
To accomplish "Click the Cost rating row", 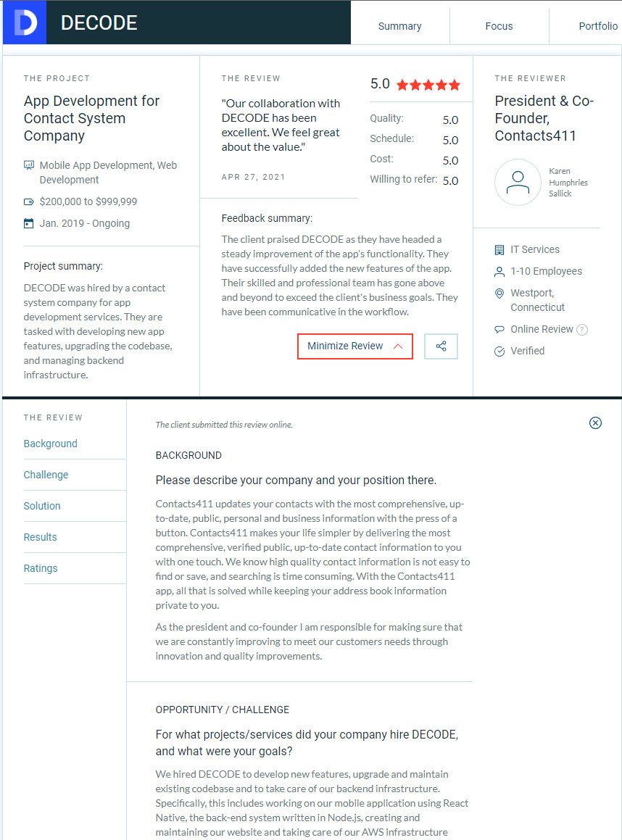I will click(x=414, y=159).
